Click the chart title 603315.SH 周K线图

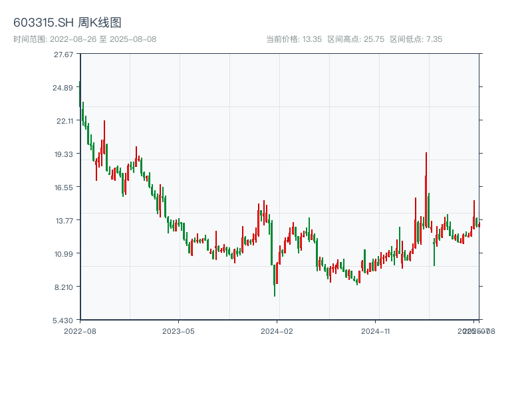tap(67, 23)
